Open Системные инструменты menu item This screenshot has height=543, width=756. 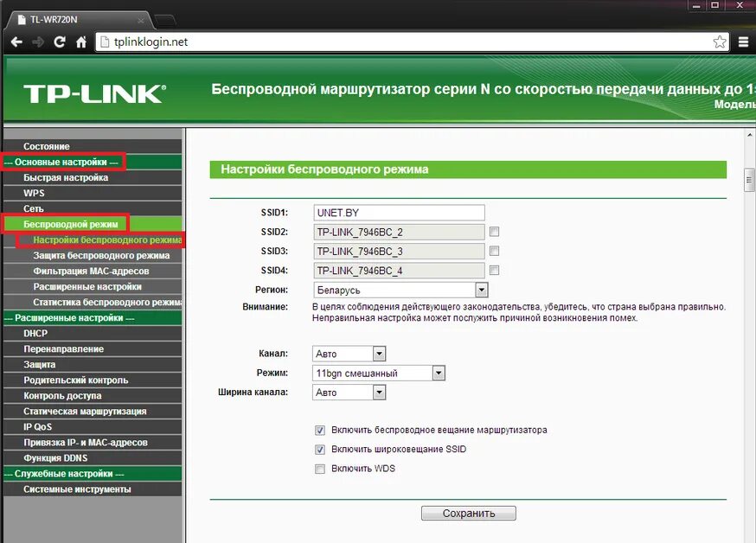tap(93, 489)
